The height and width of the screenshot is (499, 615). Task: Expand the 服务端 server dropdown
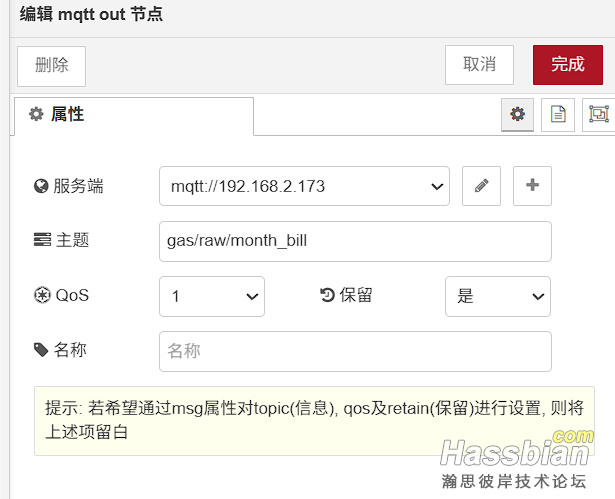click(x=304, y=186)
